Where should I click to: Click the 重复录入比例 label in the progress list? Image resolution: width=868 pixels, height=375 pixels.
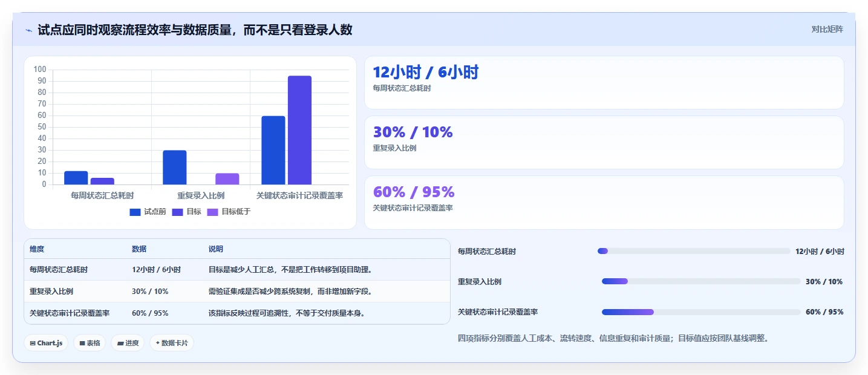[480, 282]
